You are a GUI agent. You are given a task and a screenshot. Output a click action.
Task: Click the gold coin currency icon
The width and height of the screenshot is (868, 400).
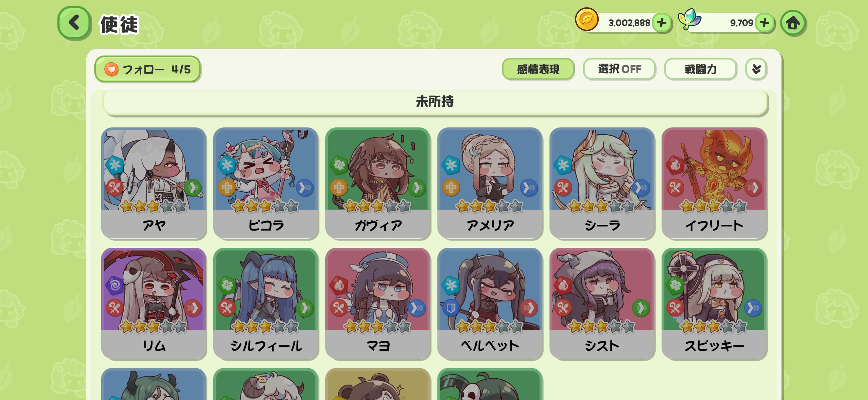(x=587, y=20)
